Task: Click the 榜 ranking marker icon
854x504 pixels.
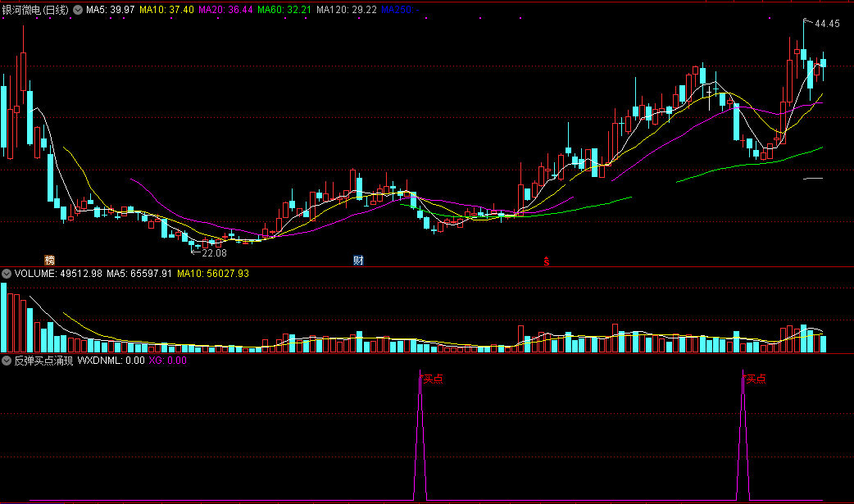Action: coord(49,260)
